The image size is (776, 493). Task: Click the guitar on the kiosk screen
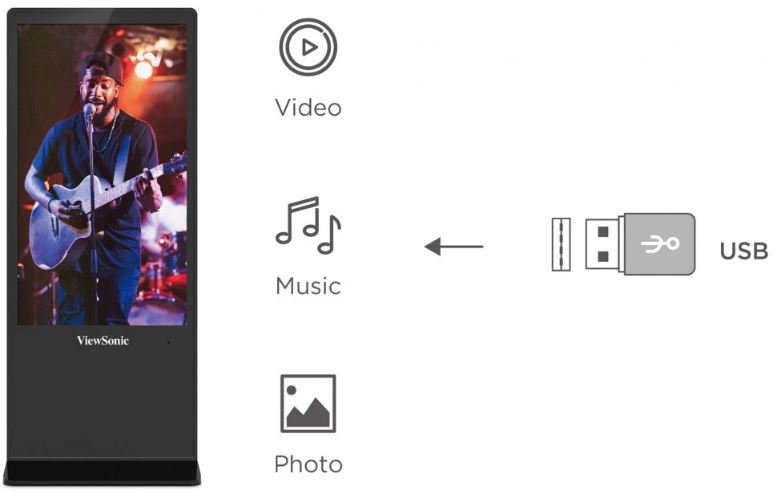(x=99, y=213)
